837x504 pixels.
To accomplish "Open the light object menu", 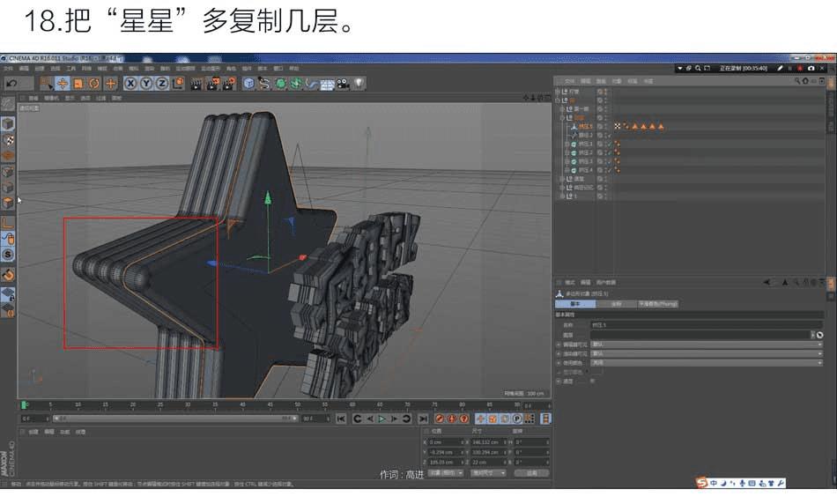I will coord(359,84).
